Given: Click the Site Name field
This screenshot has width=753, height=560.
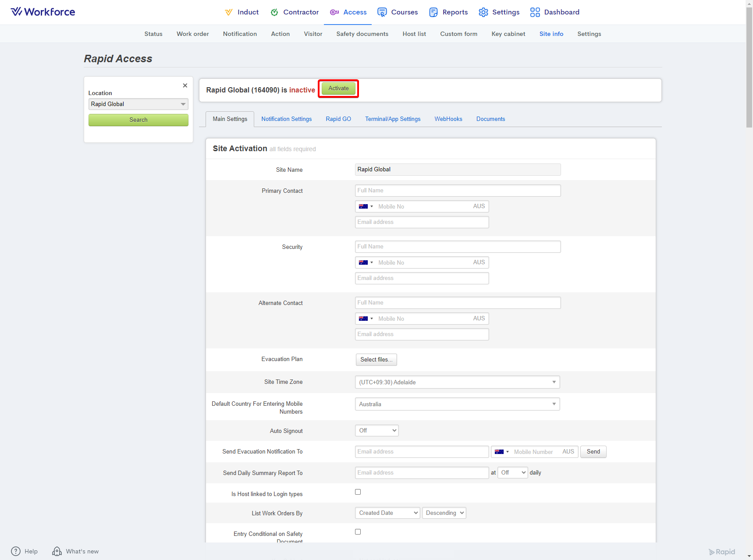Looking at the screenshot, I should [458, 170].
